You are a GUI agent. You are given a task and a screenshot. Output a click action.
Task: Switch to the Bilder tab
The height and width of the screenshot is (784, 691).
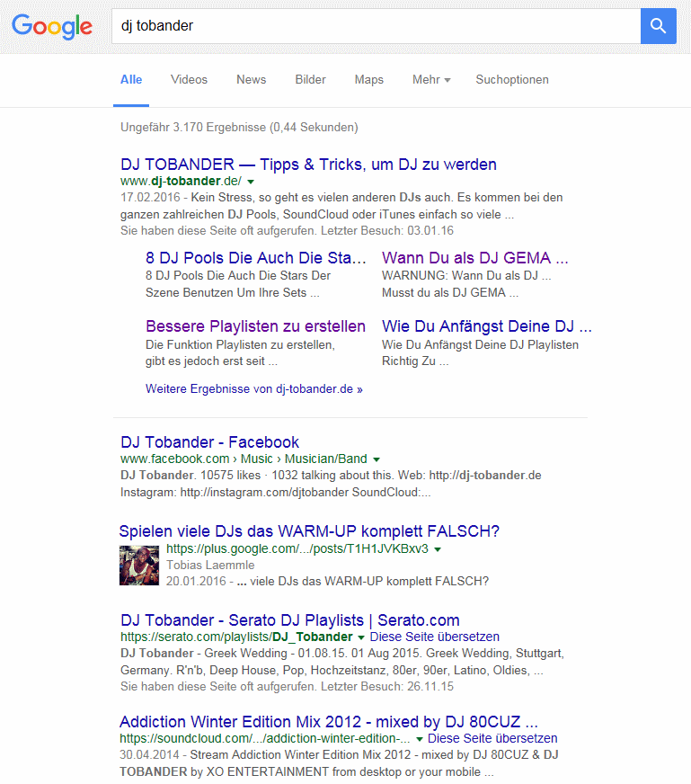[x=310, y=79]
